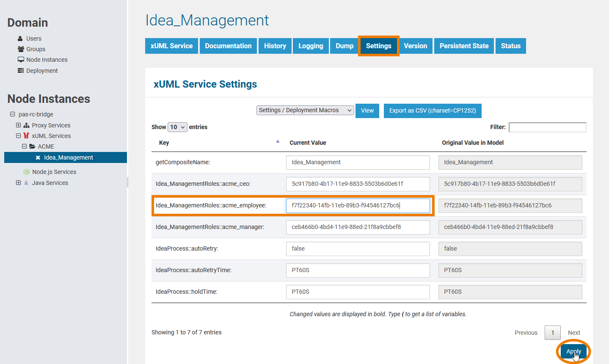Viewport: 609px width, 364px height.
Task: Click the Proxy Services hierarchy icon
Action: pos(26,125)
